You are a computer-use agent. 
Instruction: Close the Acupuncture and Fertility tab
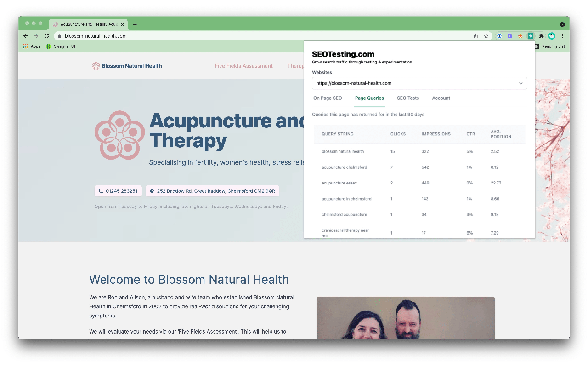pos(122,24)
